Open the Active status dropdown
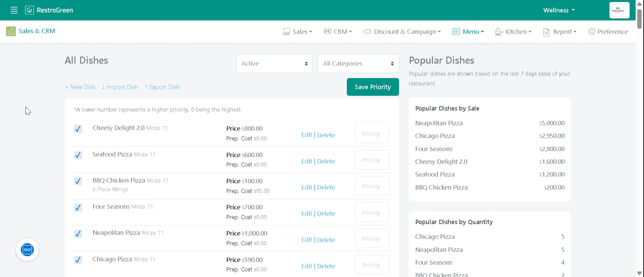This screenshot has height=277, width=644. 274,63
